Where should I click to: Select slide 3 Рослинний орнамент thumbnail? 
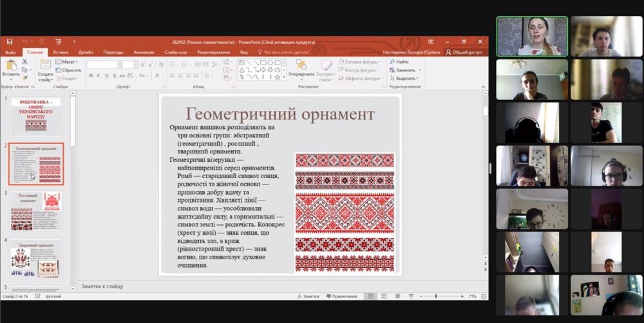pyautogui.click(x=36, y=211)
